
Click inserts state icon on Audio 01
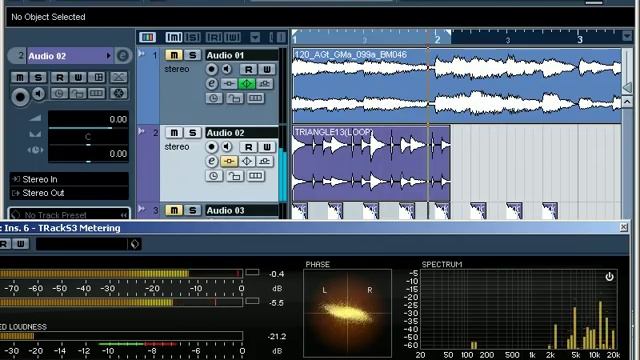(229, 84)
